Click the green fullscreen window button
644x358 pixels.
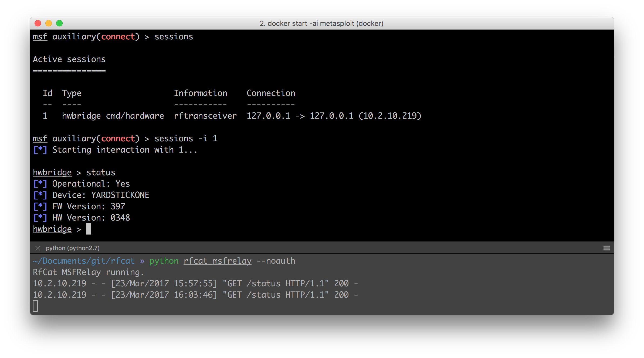(59, 23)
